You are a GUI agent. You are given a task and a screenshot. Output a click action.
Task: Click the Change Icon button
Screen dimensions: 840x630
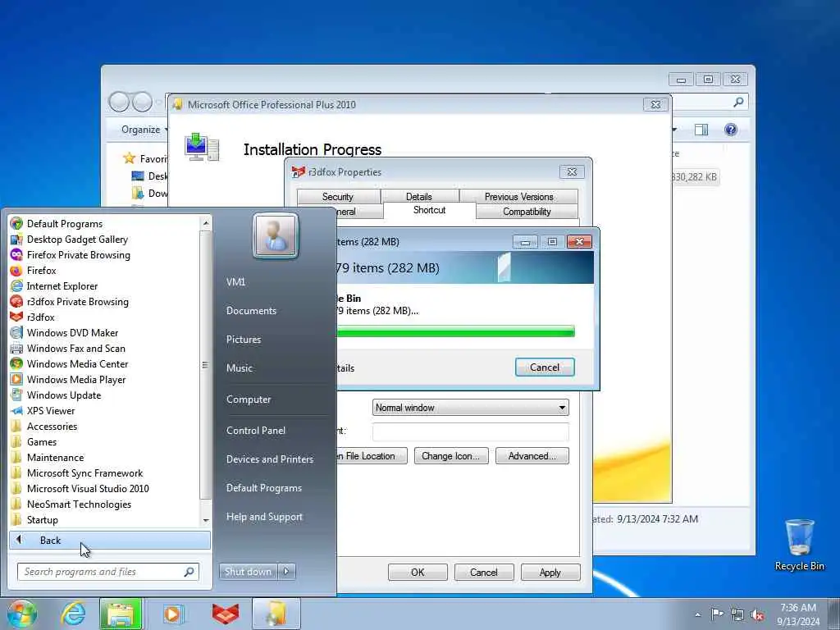click(x=451, y=456)
